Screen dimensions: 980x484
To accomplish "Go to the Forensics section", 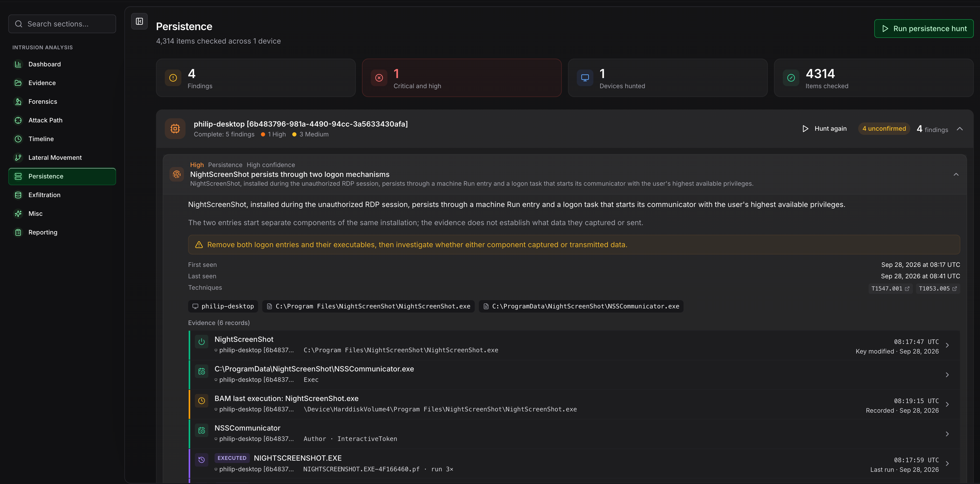I will 62,102.
